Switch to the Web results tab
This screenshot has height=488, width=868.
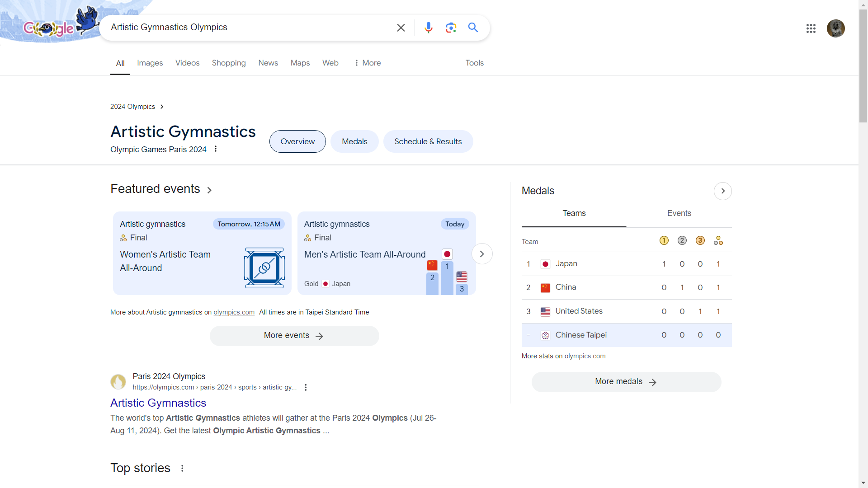point(330,63)
